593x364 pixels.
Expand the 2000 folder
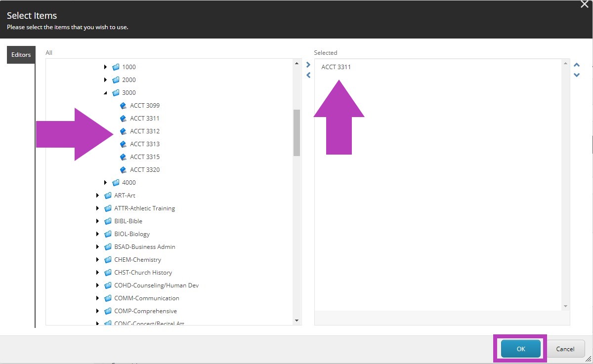tap(106, 80)
